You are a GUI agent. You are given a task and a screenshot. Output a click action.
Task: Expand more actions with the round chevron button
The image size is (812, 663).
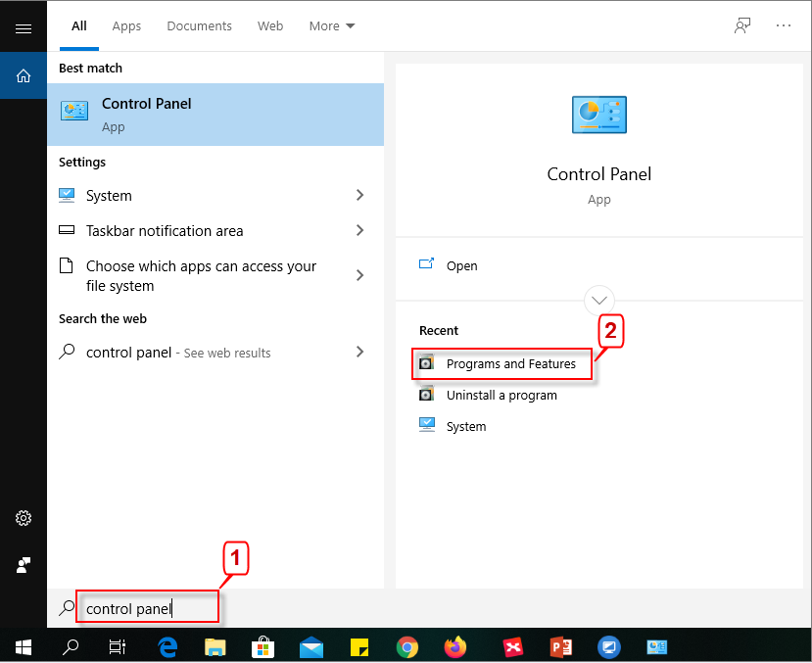coord(599,301)
